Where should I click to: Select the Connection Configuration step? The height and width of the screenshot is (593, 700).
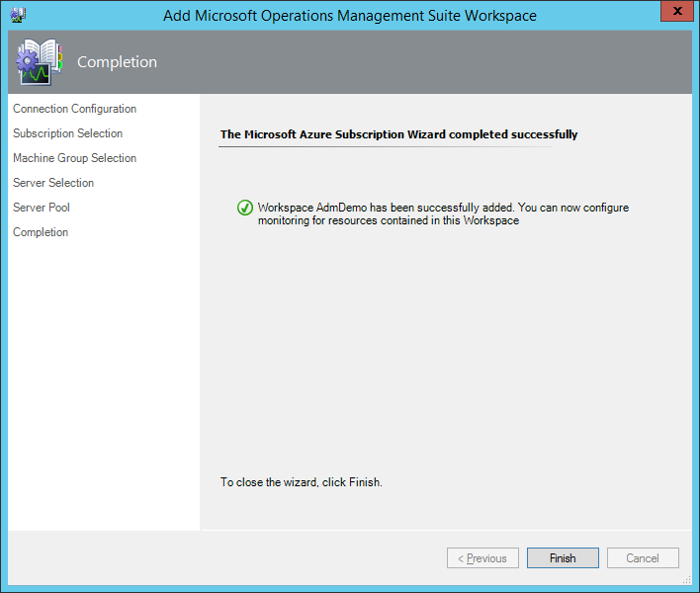point(74,109)
